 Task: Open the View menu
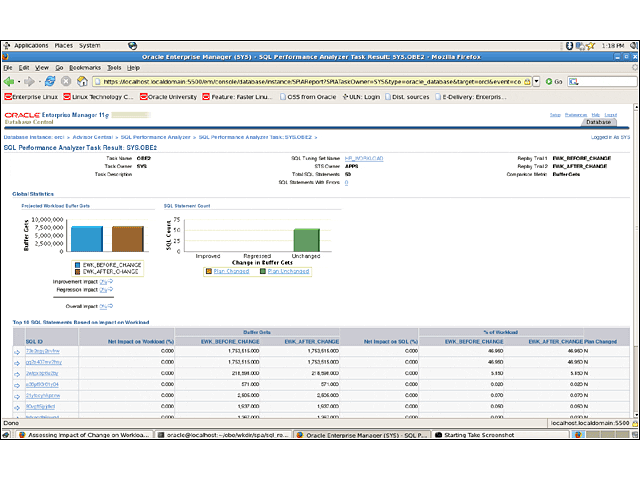pyautogui.click(x=42, y=68)
